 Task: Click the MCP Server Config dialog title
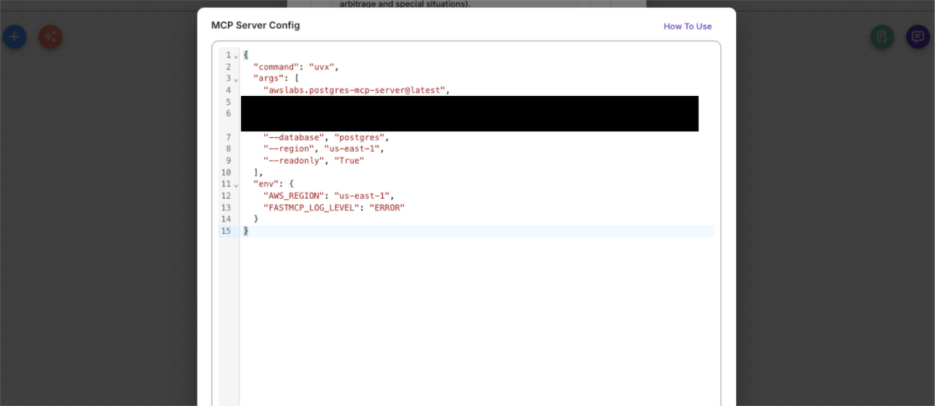(x=255, y=26)
